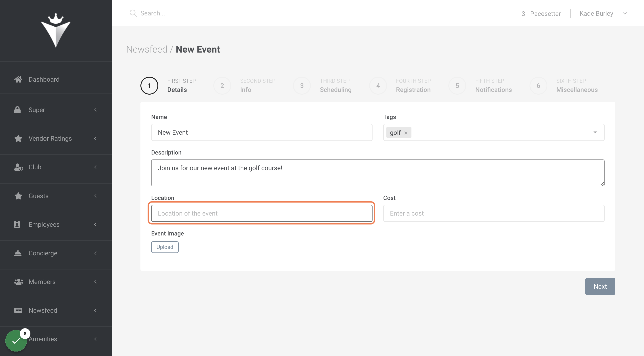
Task: Click the Enter a cost field
Action: tap(494, 213)
